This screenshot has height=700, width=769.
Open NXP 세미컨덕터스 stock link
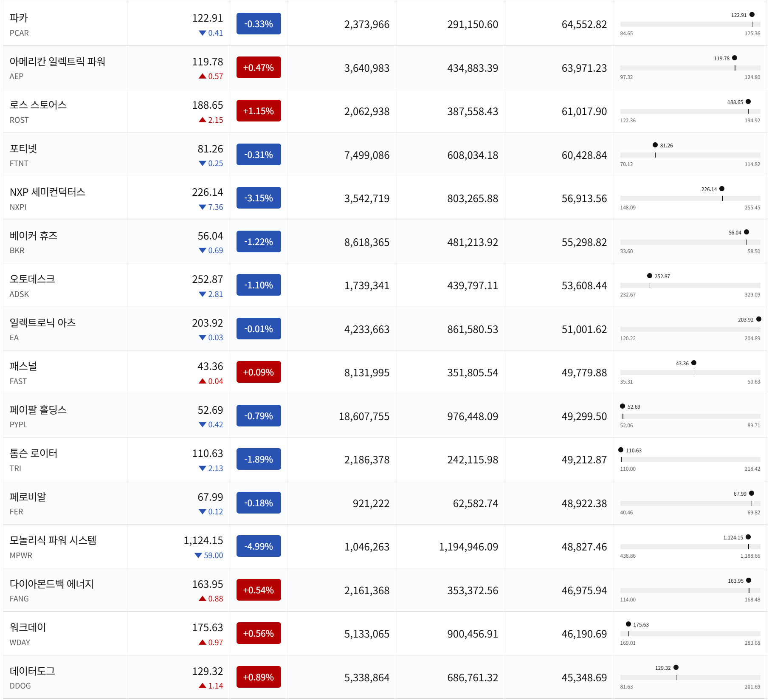tap(48, 192)
